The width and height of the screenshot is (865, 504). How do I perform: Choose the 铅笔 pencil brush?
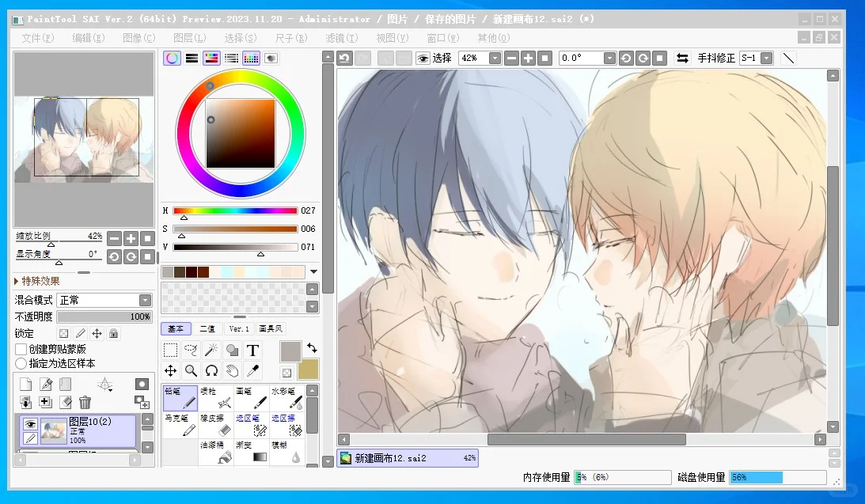[x=180, y=398]
